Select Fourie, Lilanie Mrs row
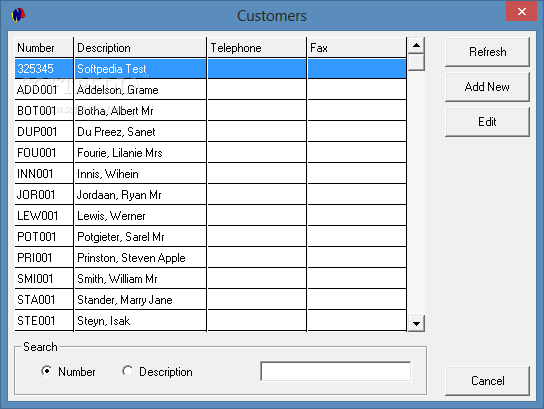 tap(141, 153)
